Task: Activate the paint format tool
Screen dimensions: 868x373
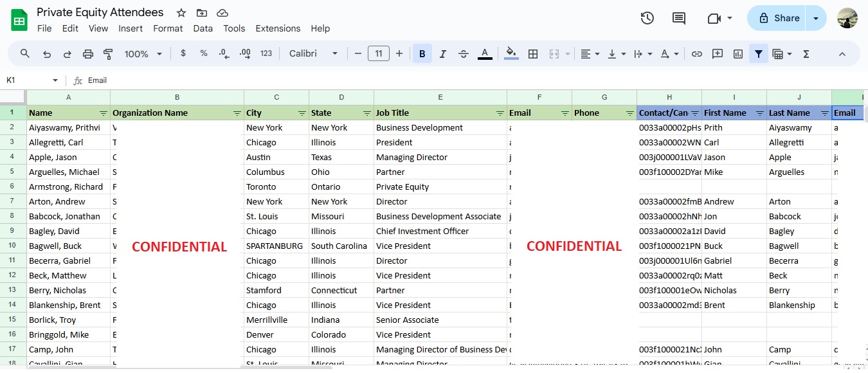Action: (x=108, y=54)
